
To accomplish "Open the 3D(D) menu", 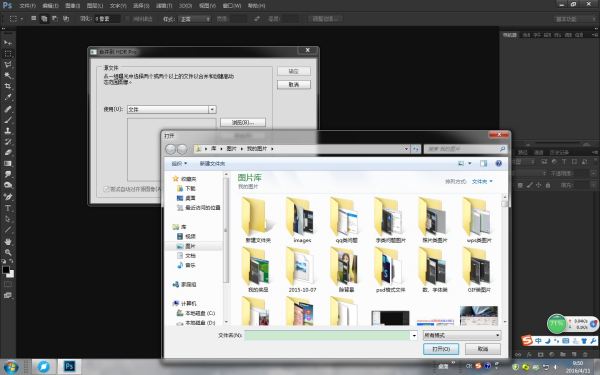I will pos(185,6).
